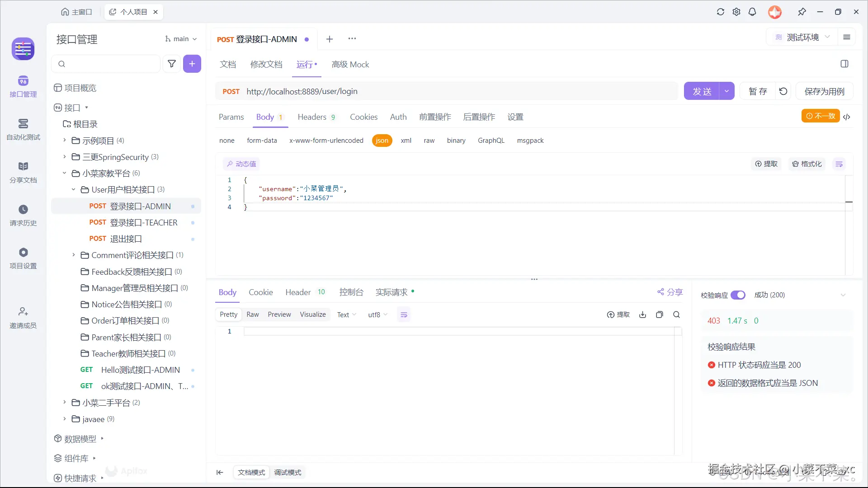This screenshot has width=868, height=488.
Task: Select the form-data body type
Action: click(262, 141)
